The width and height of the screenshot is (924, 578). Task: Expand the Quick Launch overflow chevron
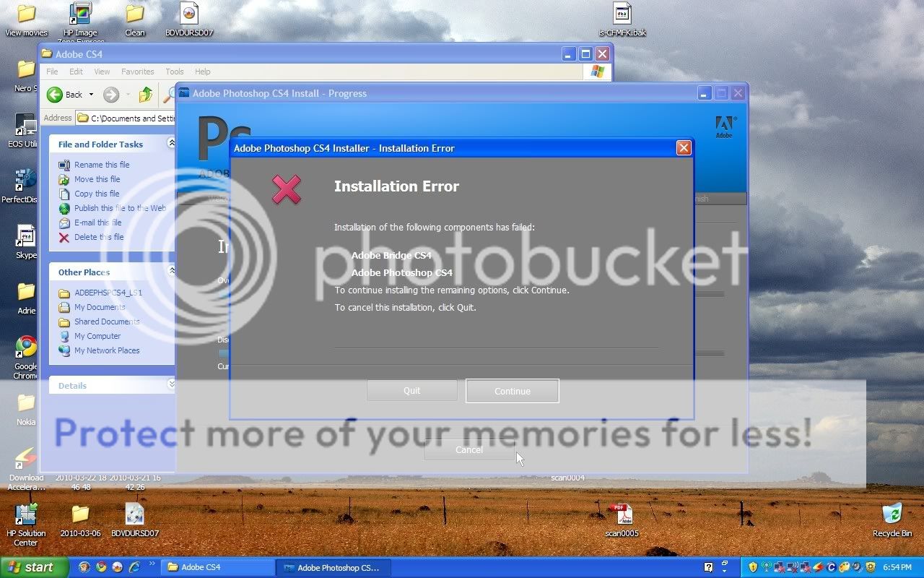(x=152, y=564)
